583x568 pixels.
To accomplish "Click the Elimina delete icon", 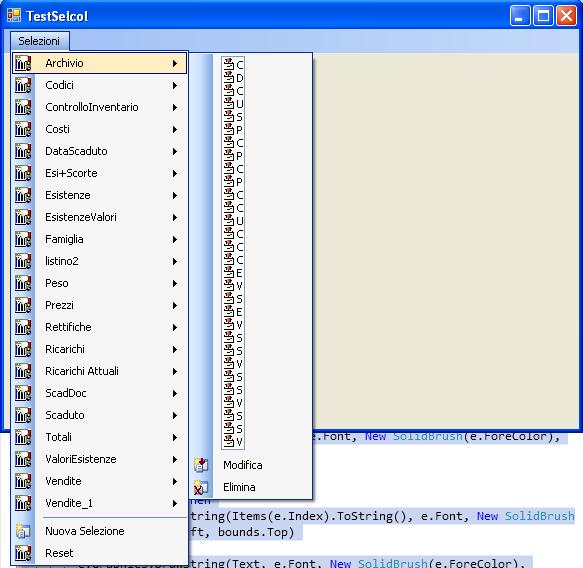I will coord(201,487).
